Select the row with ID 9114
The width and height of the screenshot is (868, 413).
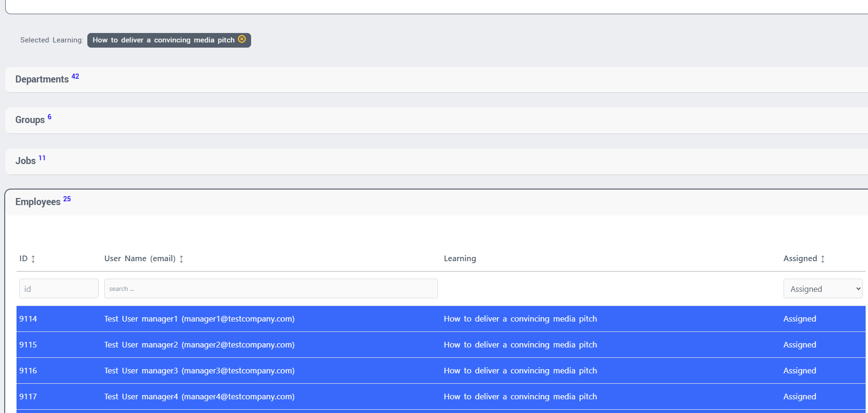coord(441,319)
